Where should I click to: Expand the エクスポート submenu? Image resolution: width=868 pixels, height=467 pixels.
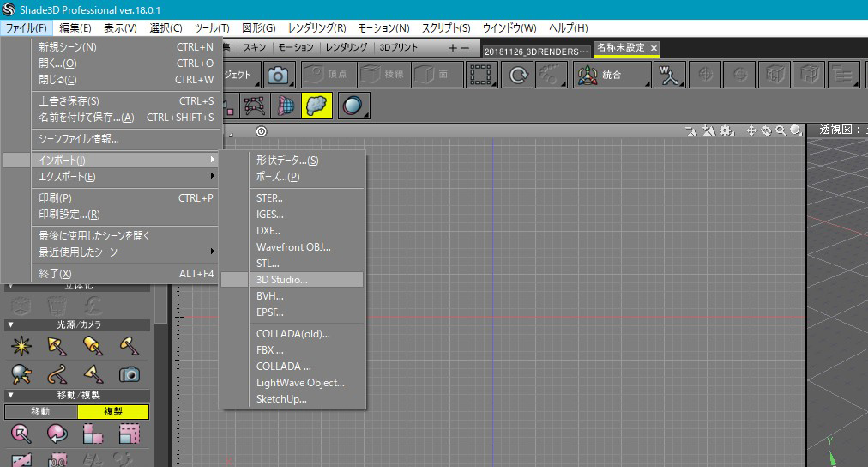pyautogui.click(x=126, y=177)
